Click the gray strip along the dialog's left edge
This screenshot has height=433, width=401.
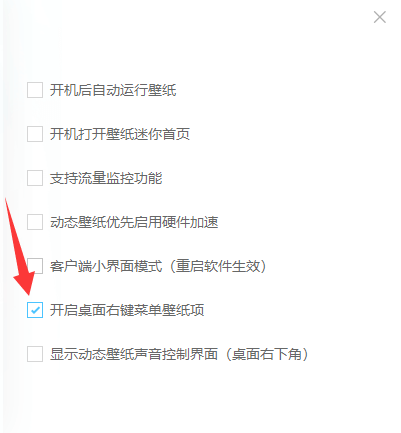(x=4, y=217)
